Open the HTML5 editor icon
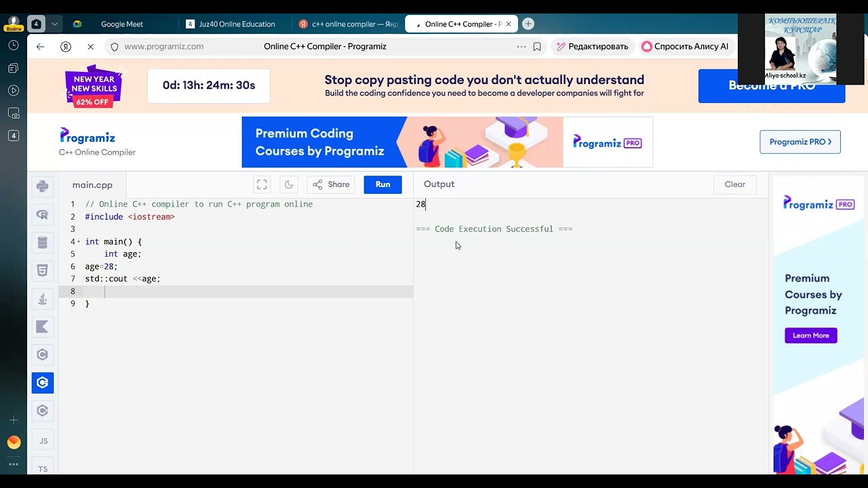868x488 pixels. click(x=42, y=270)
